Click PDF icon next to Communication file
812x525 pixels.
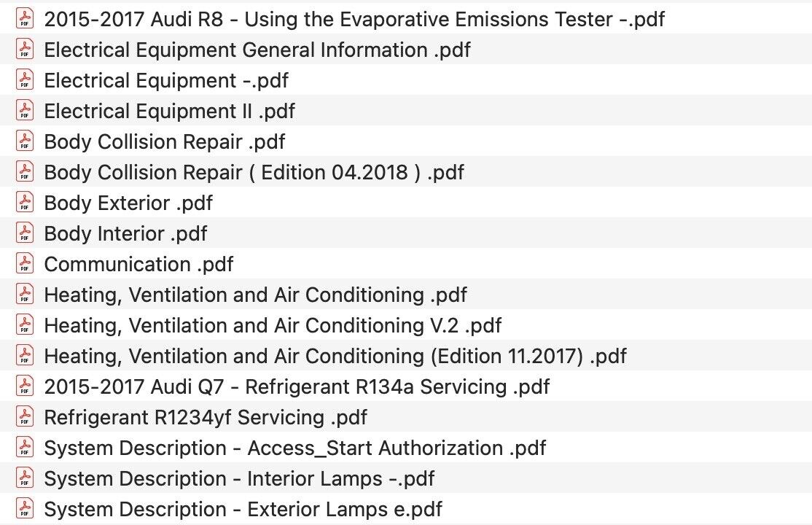pos(25,263)
